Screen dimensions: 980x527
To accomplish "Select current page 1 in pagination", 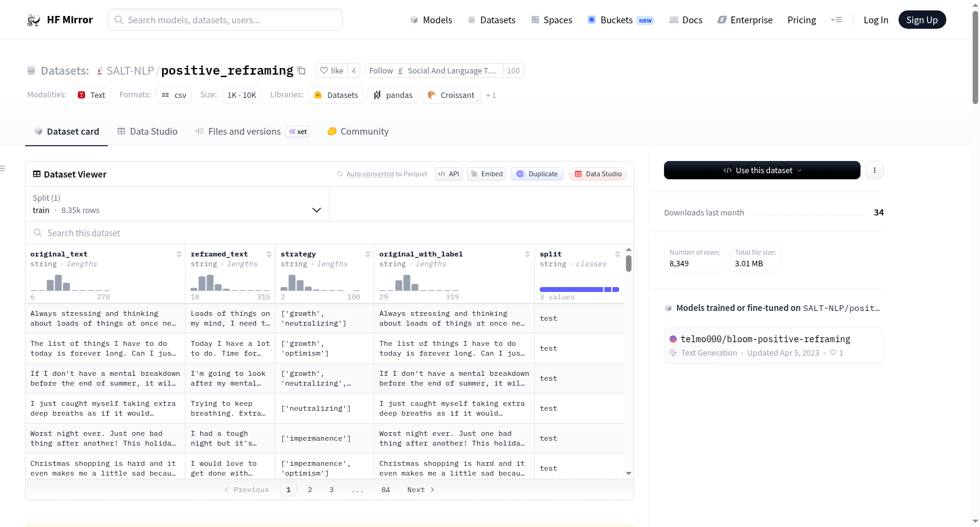I will pyautogui.click(x=288, y=490).
